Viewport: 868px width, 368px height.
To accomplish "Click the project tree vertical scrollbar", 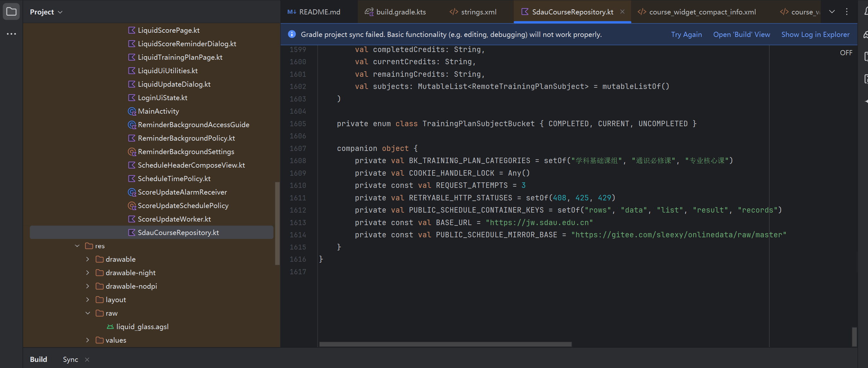I will pos(277,223).
